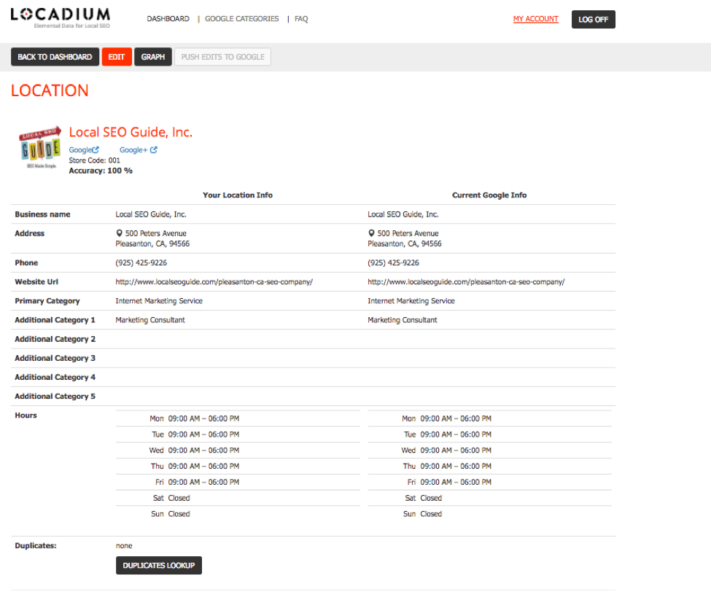Click the Primary Category row label
Screen dimensions: 711x600
point(47,301)
